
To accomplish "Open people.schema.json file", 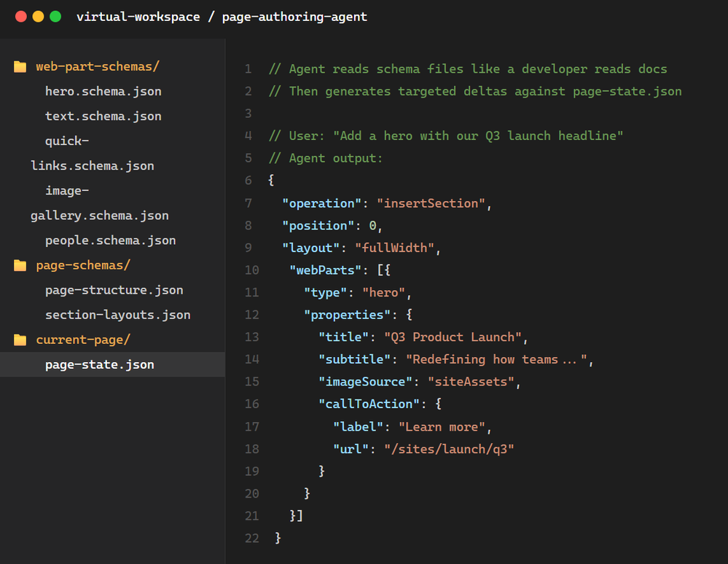I will (x=110, y=240).
